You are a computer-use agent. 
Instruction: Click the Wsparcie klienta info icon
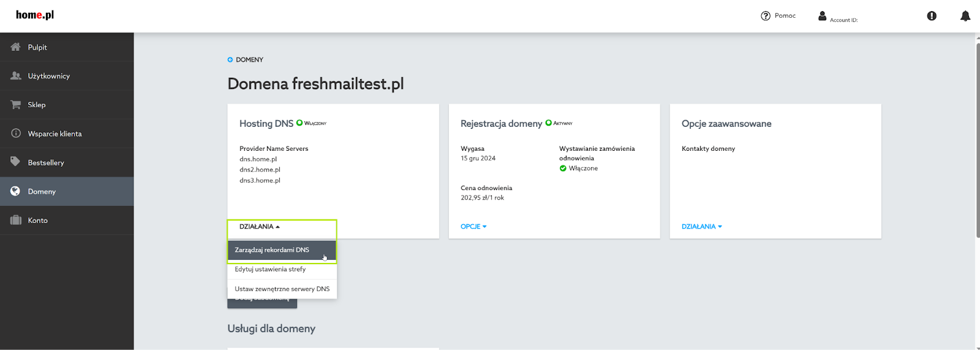tap(16, 134)
